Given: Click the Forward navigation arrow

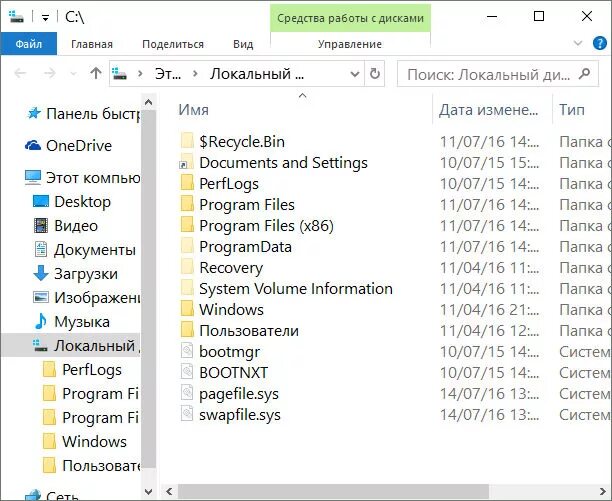Looking at the screenshot, I should [50, 73].
